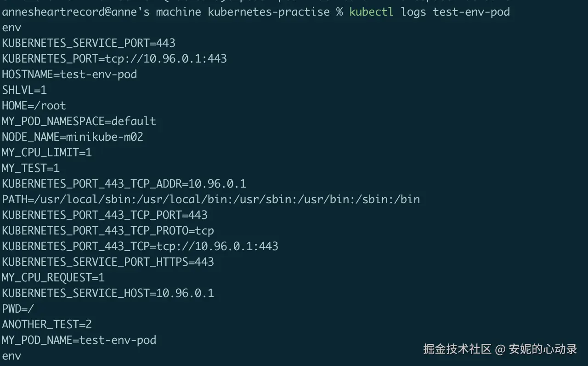Click the MY_CPU_REQUEST=1 line
The height and width of the screenshot is (366, 588).
coord(53,278)
